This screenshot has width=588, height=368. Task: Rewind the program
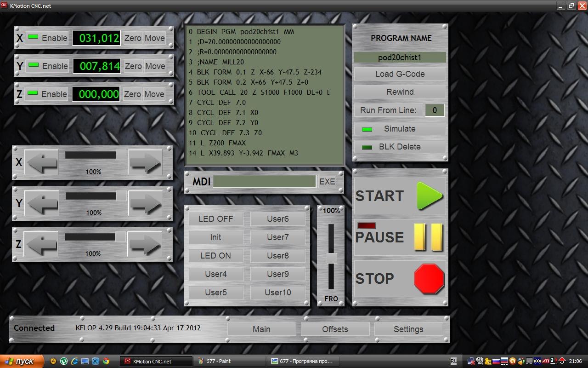point(400,92)
